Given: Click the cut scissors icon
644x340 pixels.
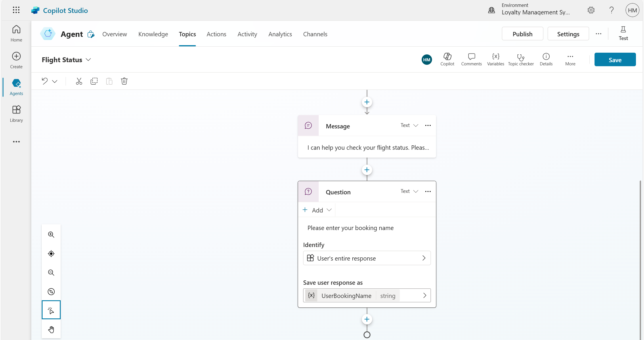Looking at the screenshot, I should [79, 81].
